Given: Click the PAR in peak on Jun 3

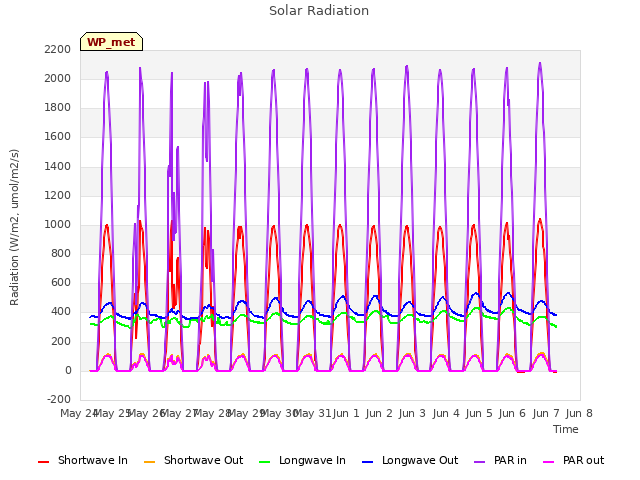Looking at the screenshot, I should 407,66.
